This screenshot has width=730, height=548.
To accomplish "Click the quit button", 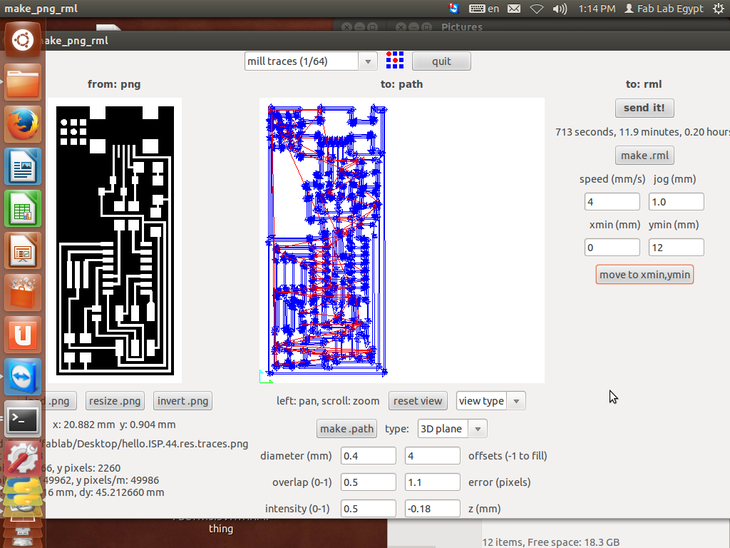I will (x=441, y=61).
